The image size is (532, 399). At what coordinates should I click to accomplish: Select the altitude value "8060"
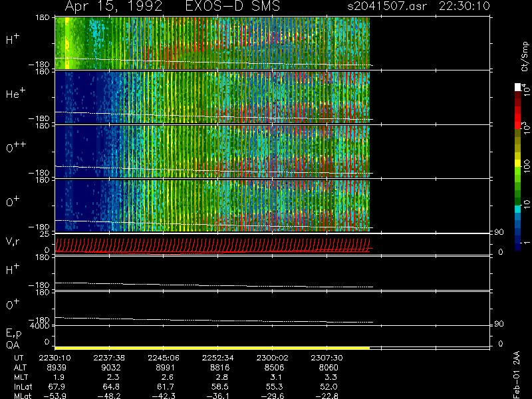329,368
